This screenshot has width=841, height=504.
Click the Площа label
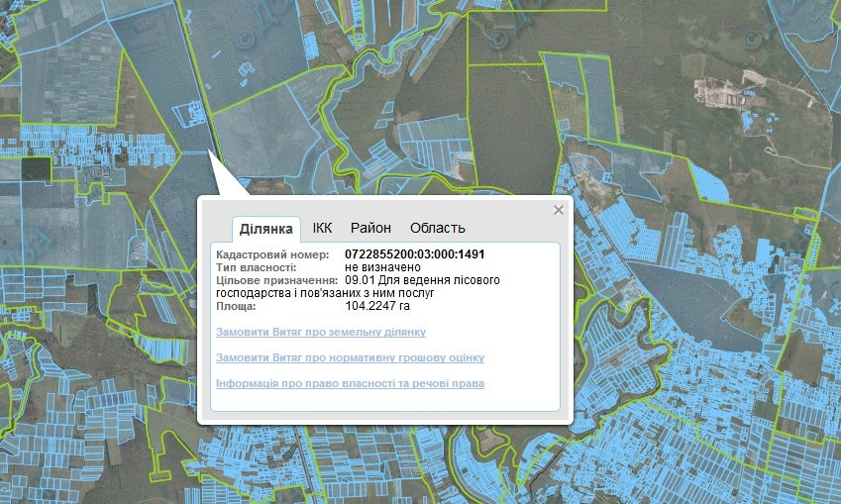[236, 306]
